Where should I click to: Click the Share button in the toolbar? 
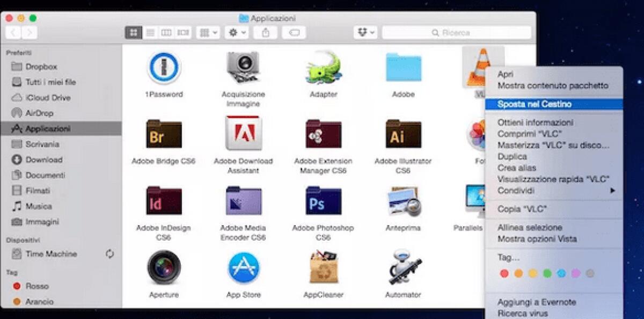(266, 32)
